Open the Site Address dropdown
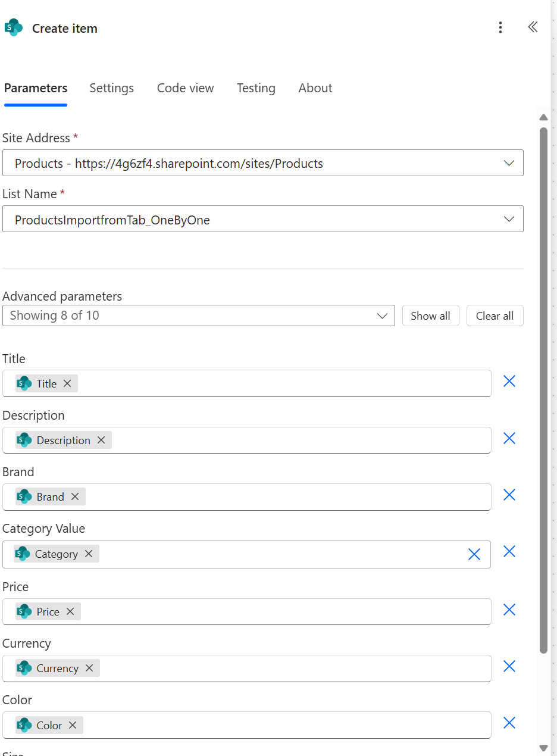557x756 pixels. 509,163
